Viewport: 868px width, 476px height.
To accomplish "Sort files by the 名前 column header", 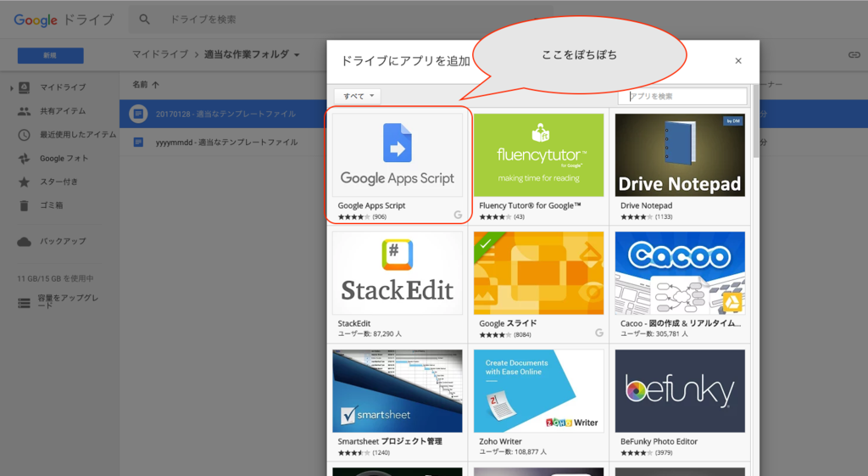I will 146,85.
